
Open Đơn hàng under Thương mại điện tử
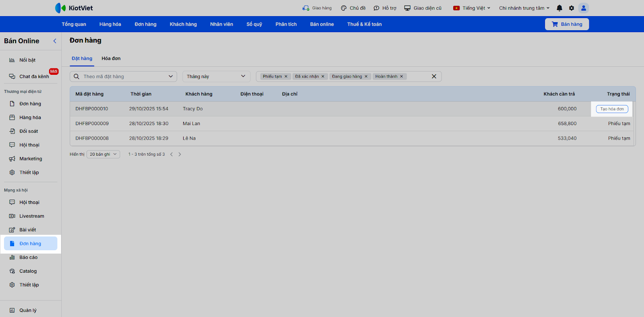click(x=31, y=104)
